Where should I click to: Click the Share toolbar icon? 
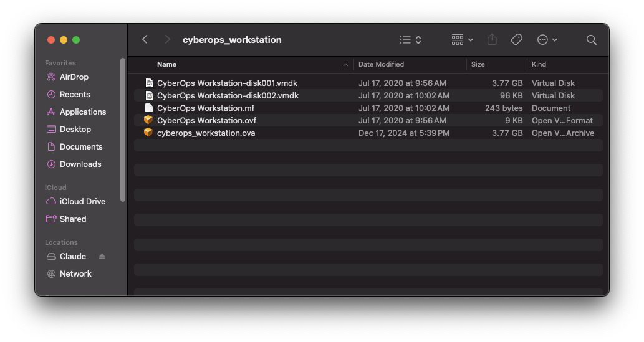point(492,40)
